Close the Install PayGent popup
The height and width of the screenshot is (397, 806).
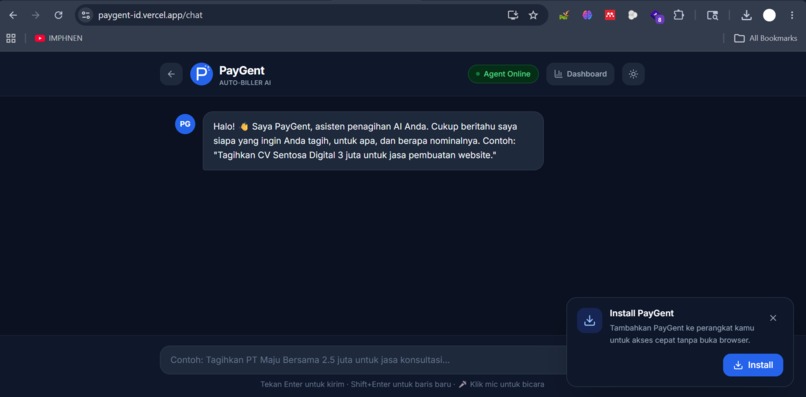(x=773, y=318)
